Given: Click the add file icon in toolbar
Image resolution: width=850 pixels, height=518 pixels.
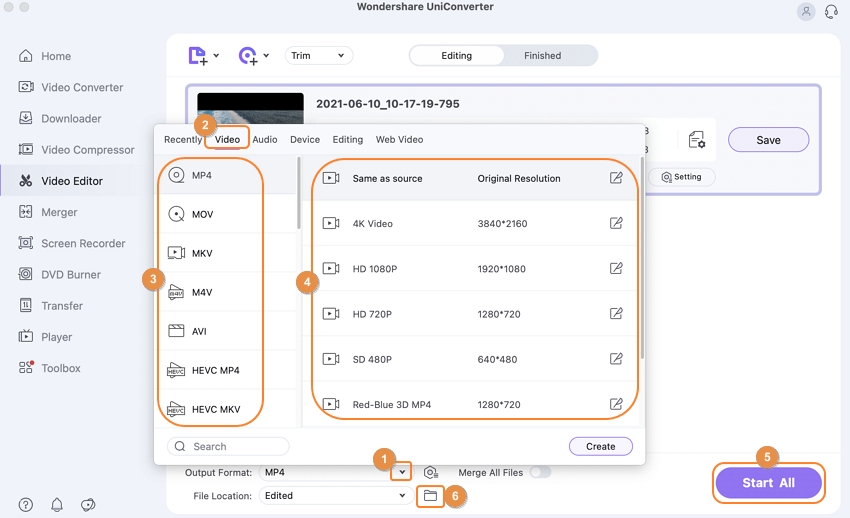Looking at the screenshot, I should pyautogui.click(x=198, y=56).
